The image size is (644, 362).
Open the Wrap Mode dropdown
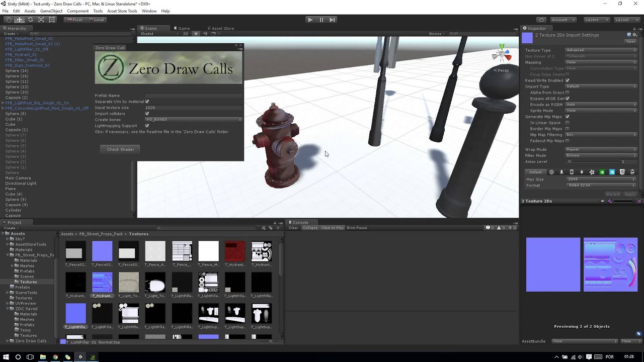[601, 149]
